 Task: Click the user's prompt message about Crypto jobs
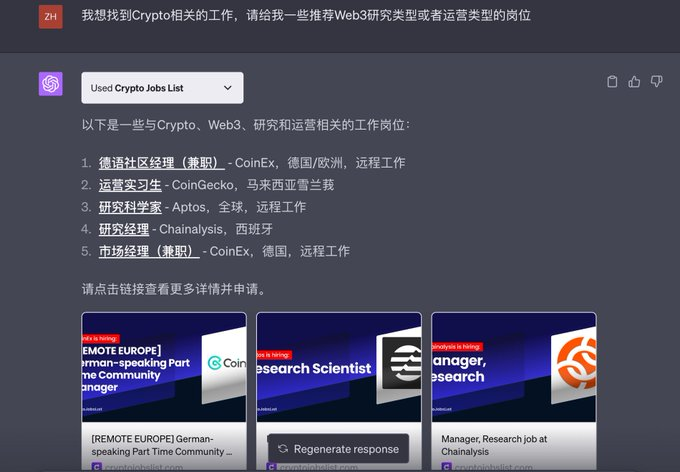(305, 16)
